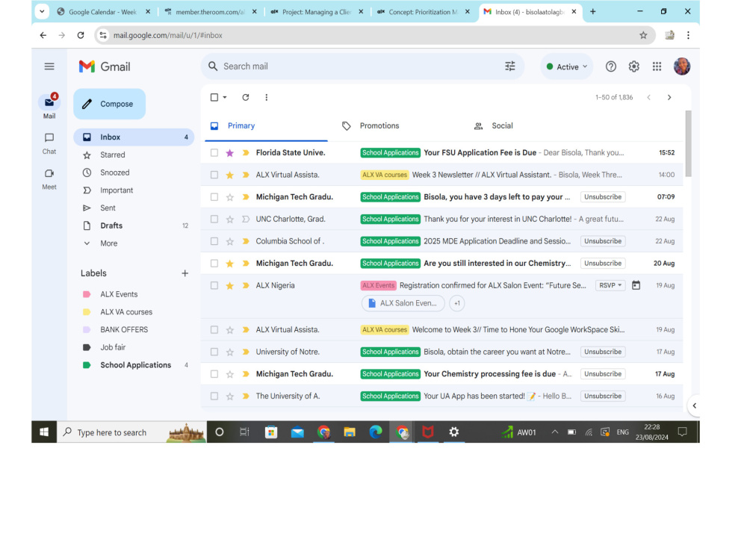This screenshot has width=747, height=560.
Task: Open Windows notification center icon
Action: [x=682, y=432]
